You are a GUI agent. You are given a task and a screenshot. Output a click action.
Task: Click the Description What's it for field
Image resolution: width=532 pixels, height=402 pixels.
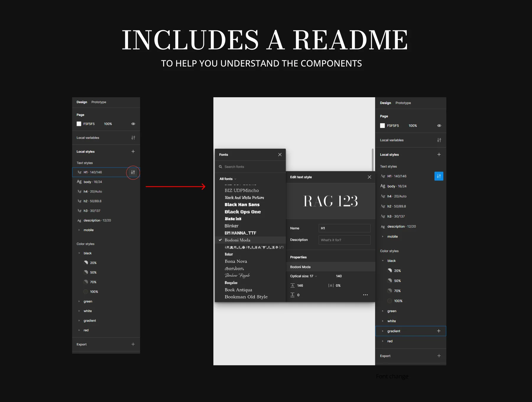344,240
